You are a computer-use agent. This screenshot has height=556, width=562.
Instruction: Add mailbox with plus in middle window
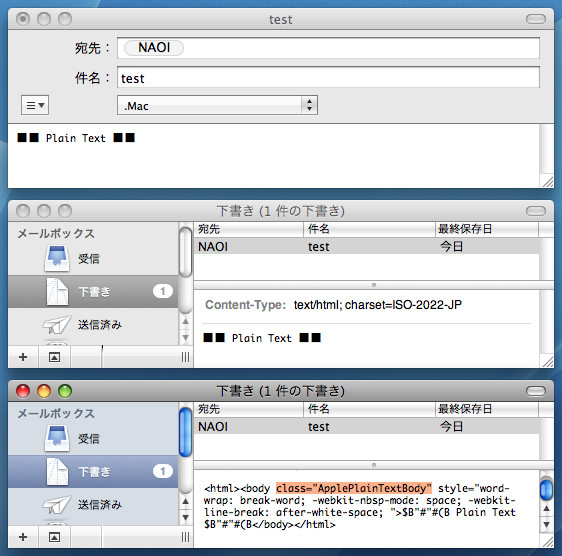(x=23, y=357)
